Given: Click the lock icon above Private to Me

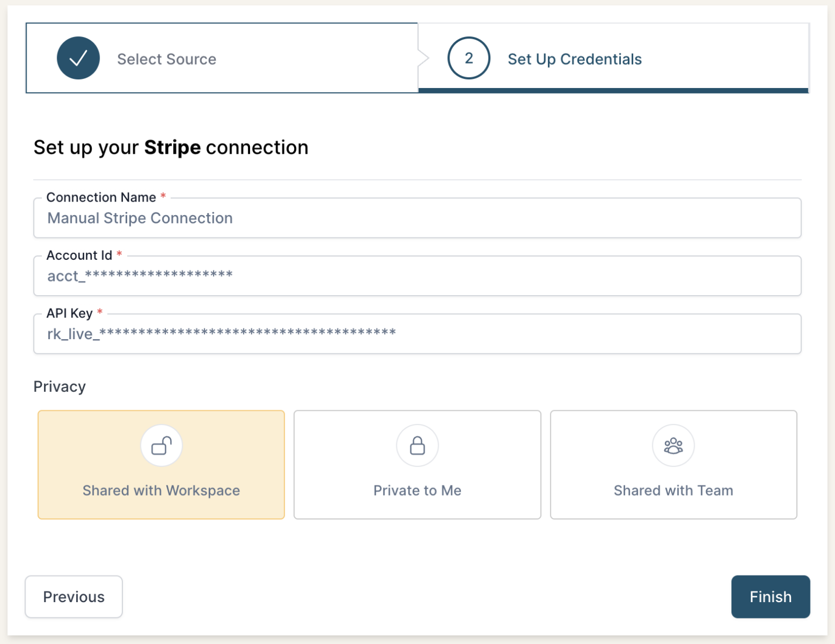Looking at the screenshot, I should click(417, 445).
